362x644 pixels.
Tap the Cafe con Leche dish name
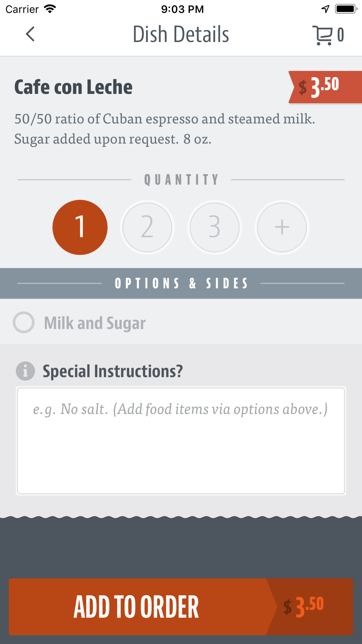click(73, 87)
